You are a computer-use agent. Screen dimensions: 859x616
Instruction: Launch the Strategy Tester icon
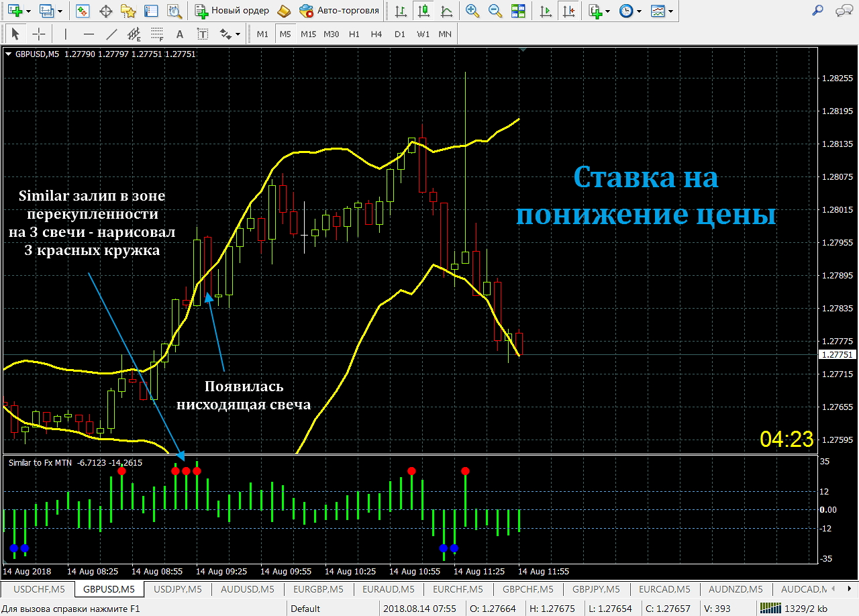174,11
